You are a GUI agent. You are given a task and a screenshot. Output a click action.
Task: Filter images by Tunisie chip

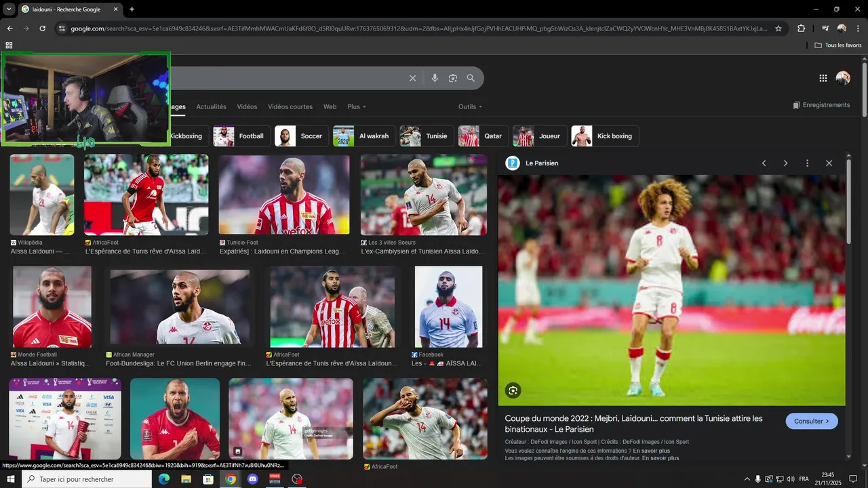click(427, 136)
